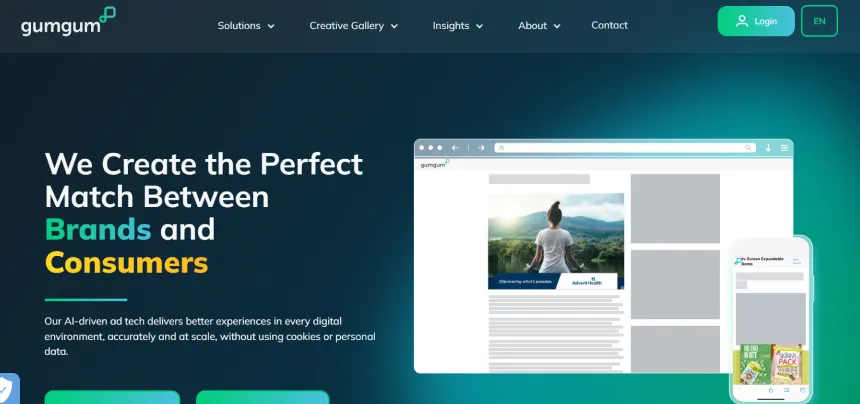Select the EN language button
Screen dimensions: 860x404
point(819,21)
